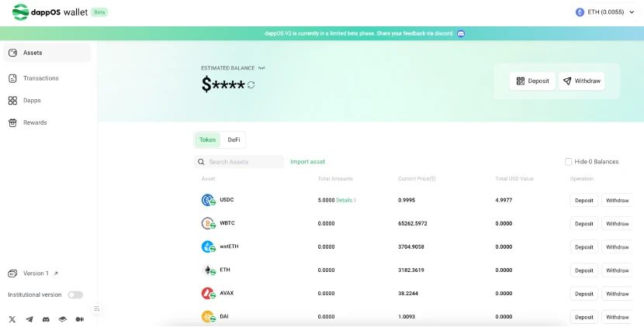Withdraw in the wstETH row
This screenshot has height=327, width=644.
(x=618, y=247)
